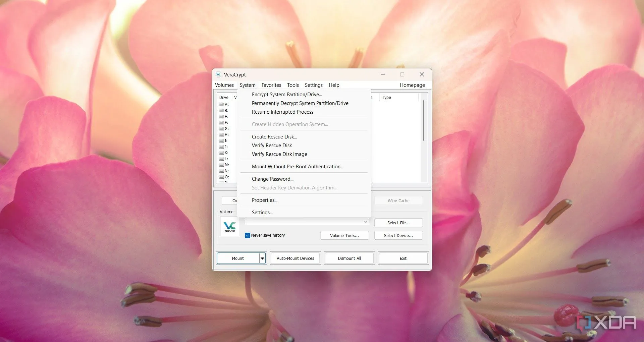Image resolution: width=644 pixels, height=342 pixels.
Task: Click the Wipe Cache button
Action: click(x=398, y=201)
